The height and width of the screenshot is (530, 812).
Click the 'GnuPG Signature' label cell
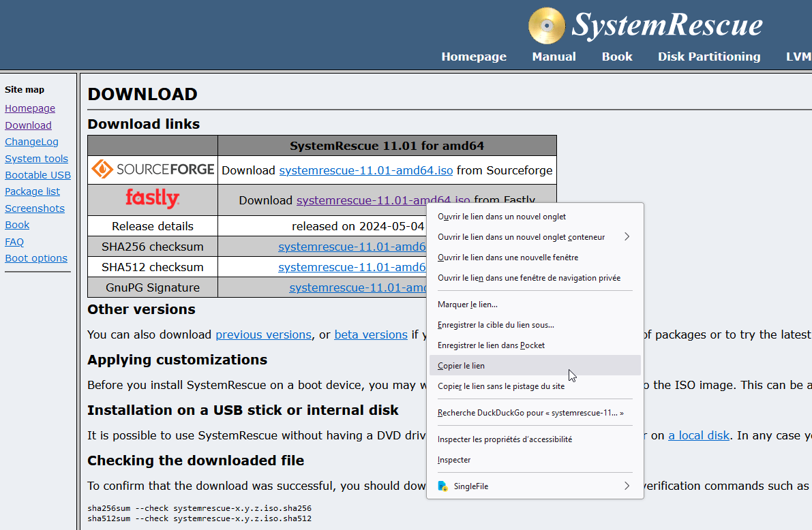tap(153, 287)
